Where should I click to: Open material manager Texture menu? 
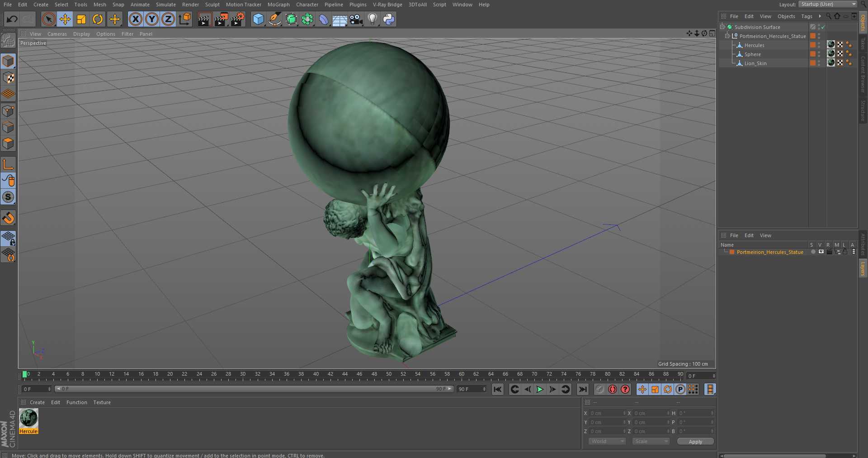coord(102,402)
